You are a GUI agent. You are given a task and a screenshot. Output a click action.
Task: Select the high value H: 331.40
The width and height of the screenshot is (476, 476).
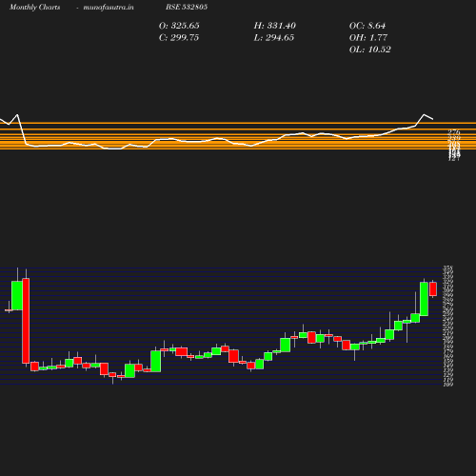click(274, 26)
